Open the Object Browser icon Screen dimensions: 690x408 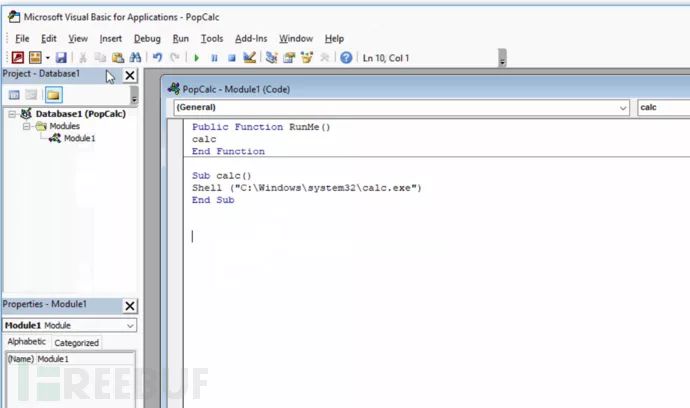coord(307,58)
